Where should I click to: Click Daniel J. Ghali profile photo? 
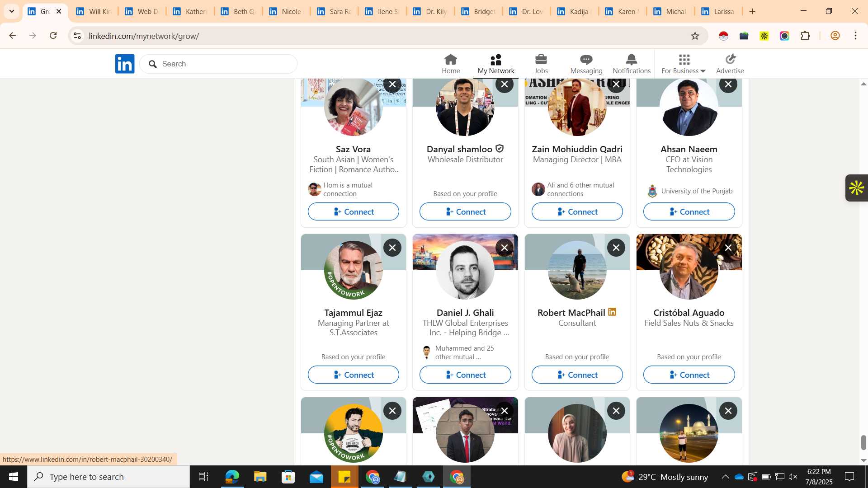click(x=465, y=270)
